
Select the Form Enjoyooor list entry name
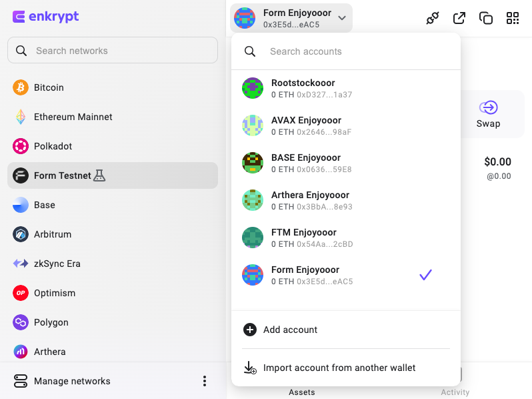[305, 270]
